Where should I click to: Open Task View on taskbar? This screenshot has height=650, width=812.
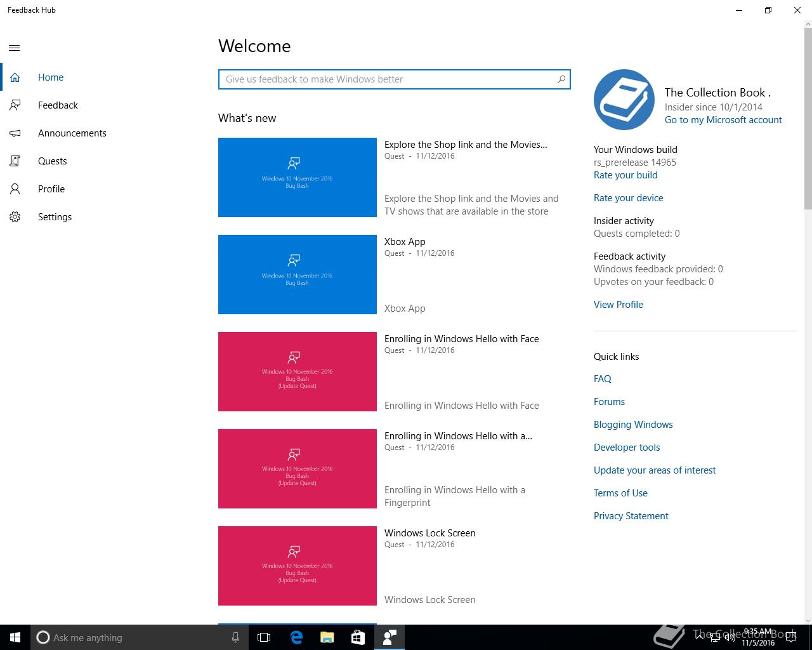(x=264, y=637)
